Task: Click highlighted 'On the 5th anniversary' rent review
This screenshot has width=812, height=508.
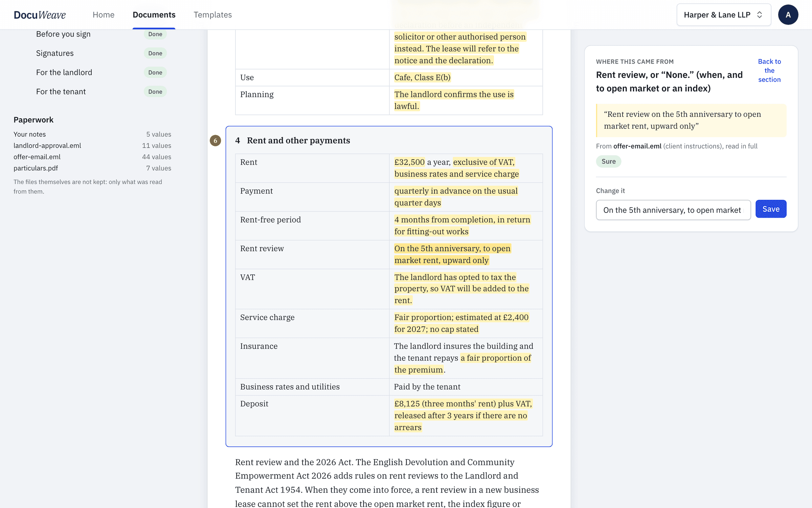Action: tap(452, 254)
